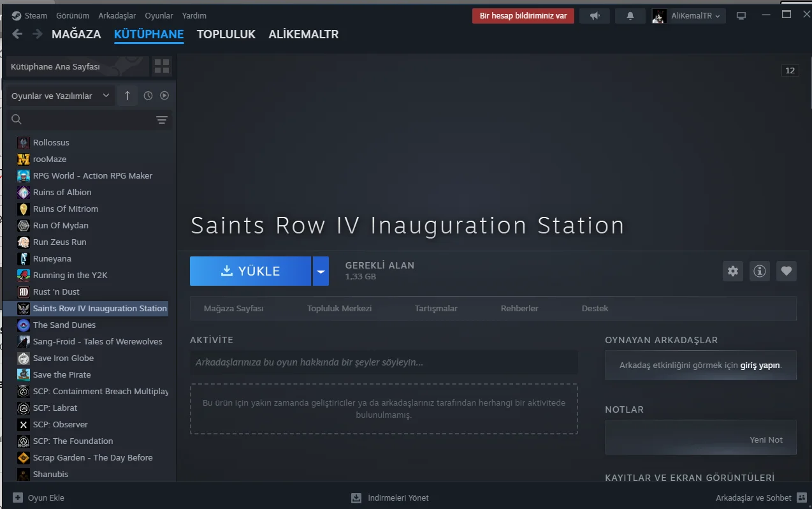Go to the MAĞAZA tab
The height and width of the screenshot is (509, 812).
point(76,34)
